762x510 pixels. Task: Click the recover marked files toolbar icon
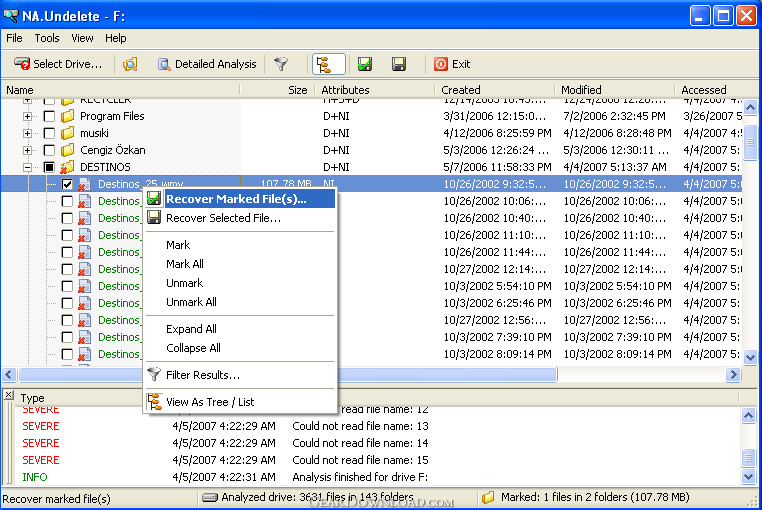point(364,64)
